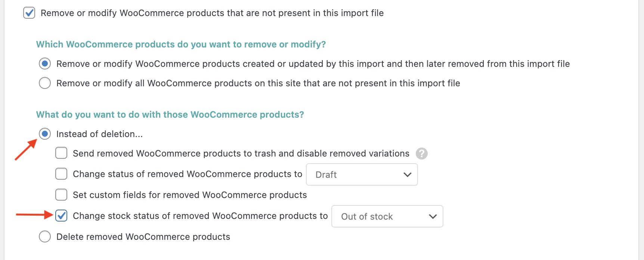Tick Set custom fields for removed products
Viewport: 644px width, 260px height.
tap(61, 195)
